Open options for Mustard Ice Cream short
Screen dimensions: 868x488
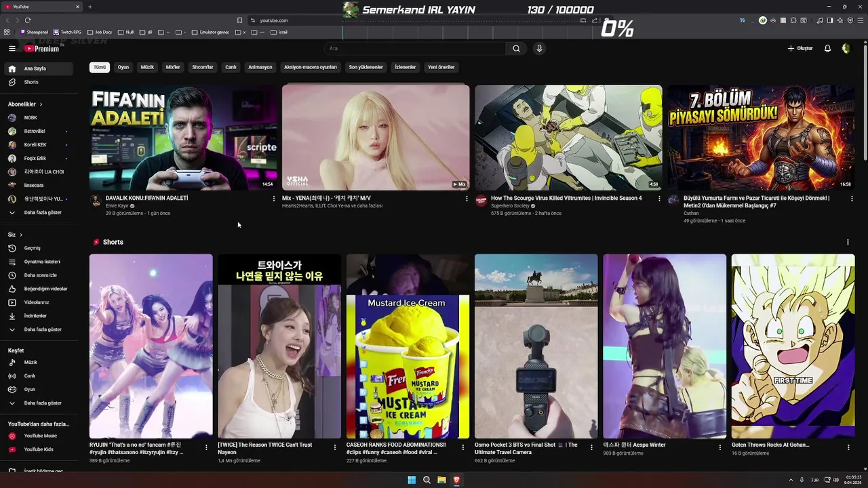pyautogui.click(x=463, y=447)
